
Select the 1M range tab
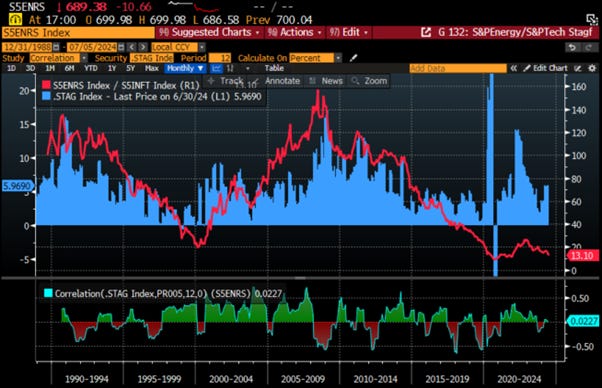tap(50, 68)
